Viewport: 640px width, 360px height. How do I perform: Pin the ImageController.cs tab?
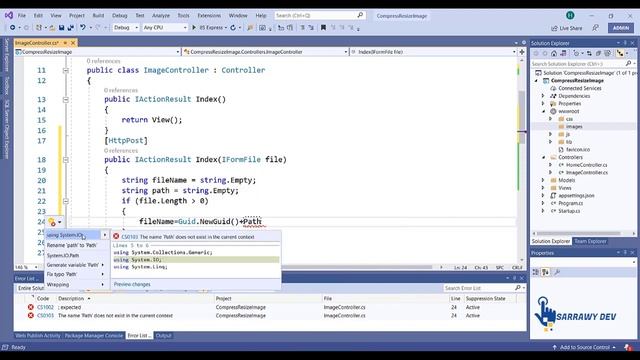click(65, 43)
